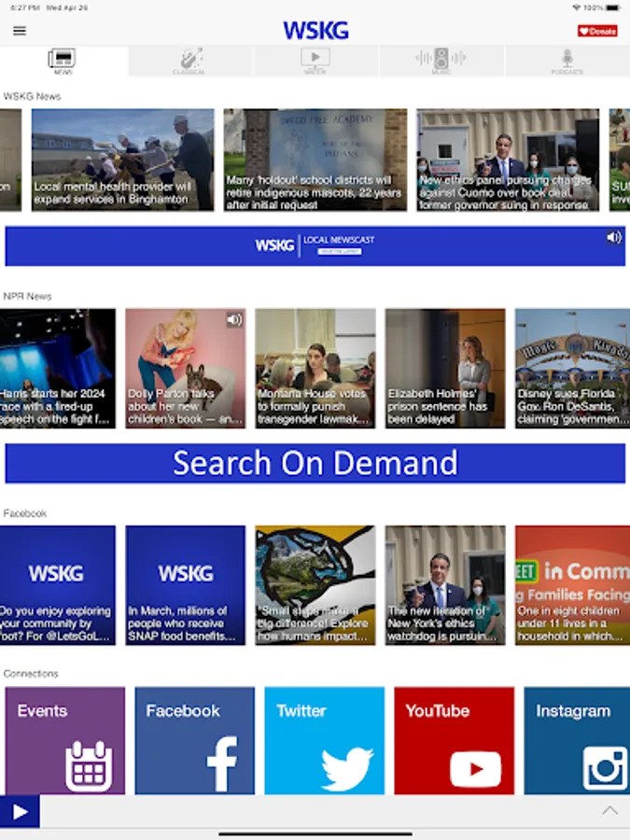Open Dolly Parton children's book story
The width and height of the screenshot is (630, 840).
(x=186, y=368)
